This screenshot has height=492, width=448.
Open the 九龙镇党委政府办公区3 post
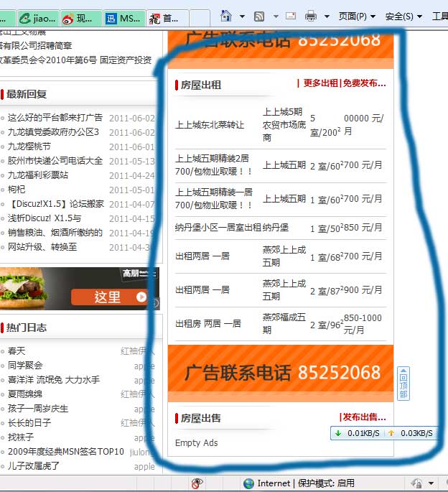pos(53,131)
